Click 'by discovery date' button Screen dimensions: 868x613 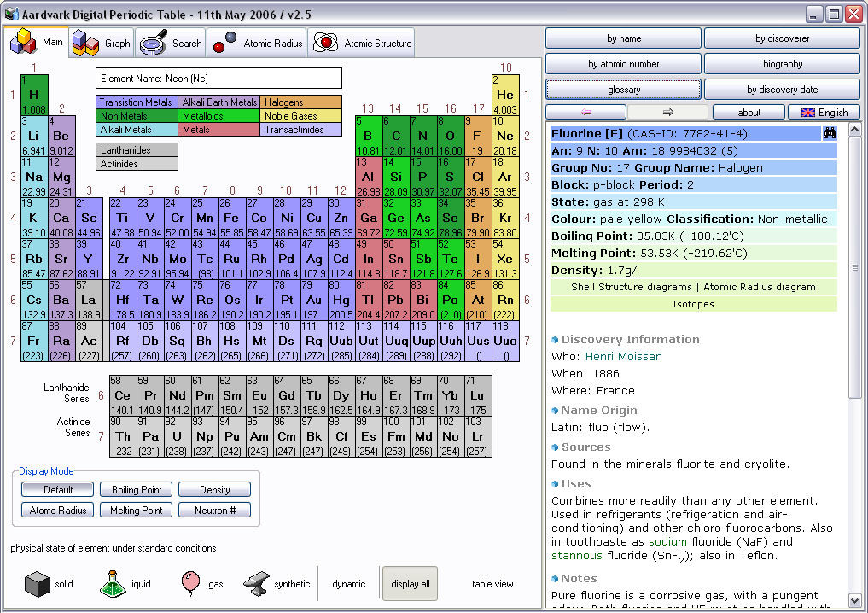782,89
